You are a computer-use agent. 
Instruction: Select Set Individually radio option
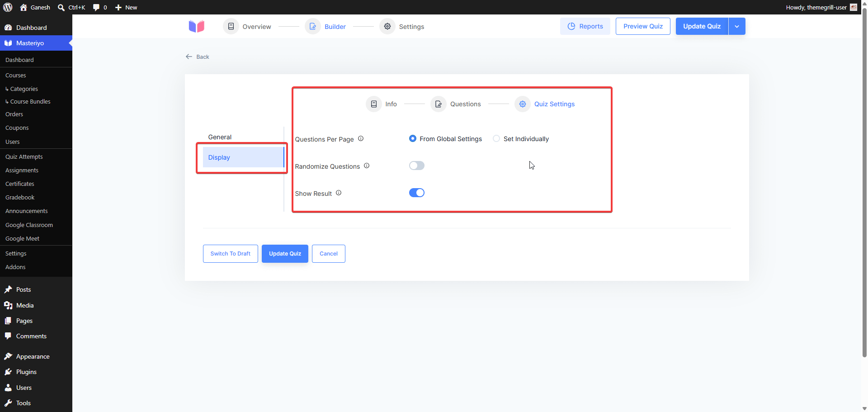click(496, 139)
